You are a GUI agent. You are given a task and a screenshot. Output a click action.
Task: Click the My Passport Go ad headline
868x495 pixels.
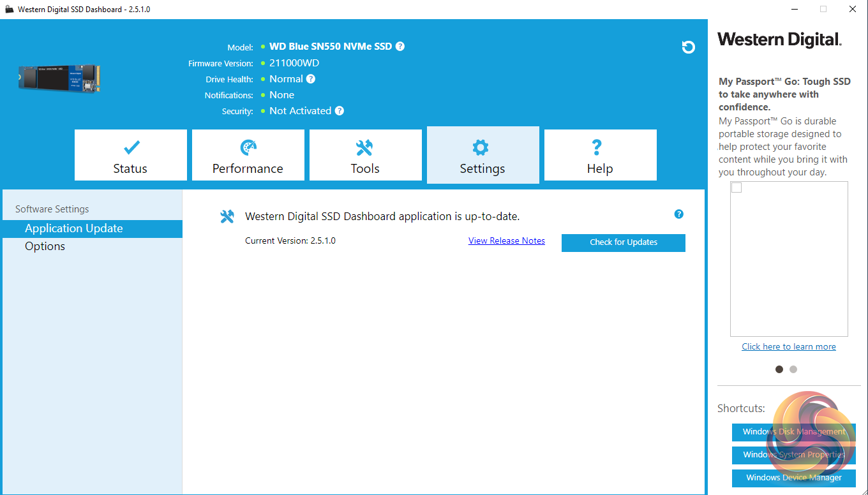point(785,94)
